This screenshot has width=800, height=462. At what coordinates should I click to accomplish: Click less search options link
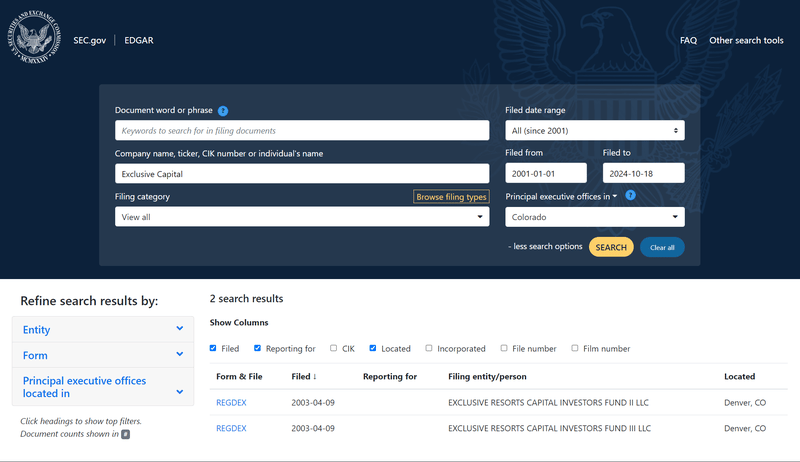pos(545,246)
